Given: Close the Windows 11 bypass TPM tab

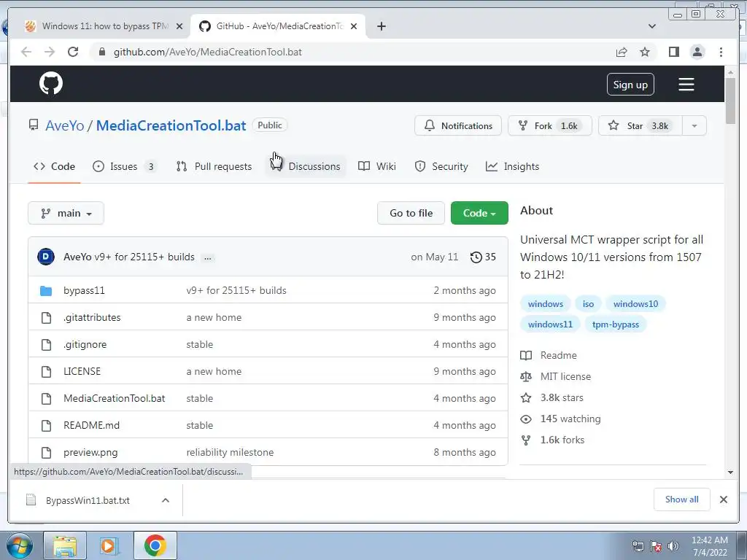Looking at the screenshot, I should 179,26.
